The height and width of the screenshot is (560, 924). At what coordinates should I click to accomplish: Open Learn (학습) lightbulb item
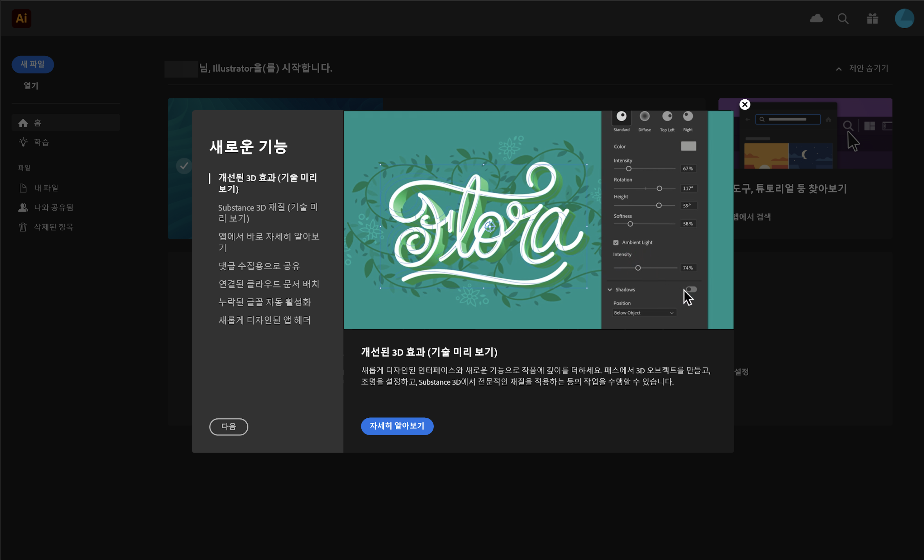(x=41, y=142)
